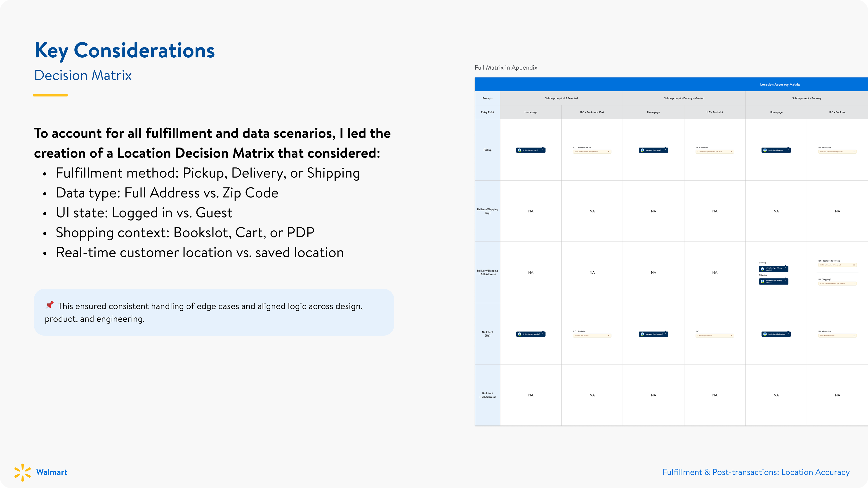The image size is (868, 488).
Task: Select the 'No Intent (Full Address)' row header
Action: coord(488,395)
